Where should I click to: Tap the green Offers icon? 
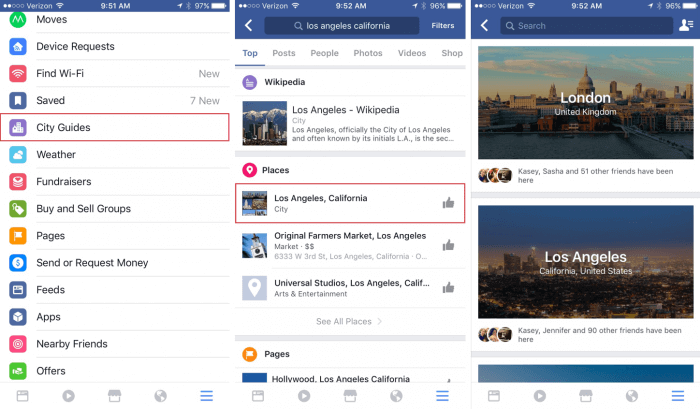[x=18, y=371]
